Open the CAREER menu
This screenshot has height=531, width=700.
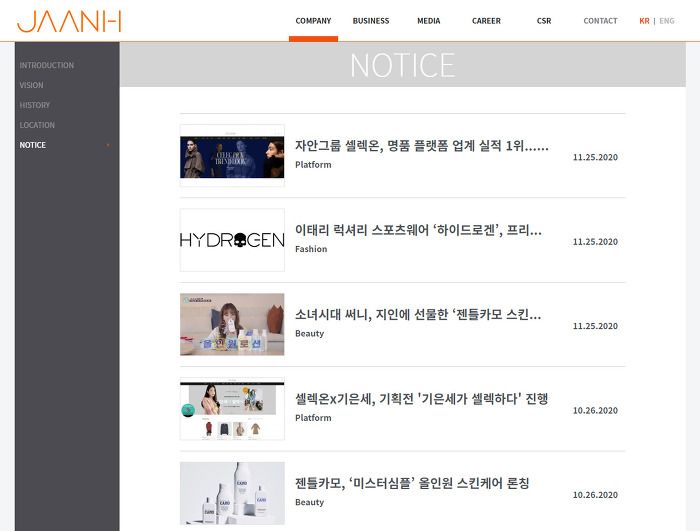point(486,21)
